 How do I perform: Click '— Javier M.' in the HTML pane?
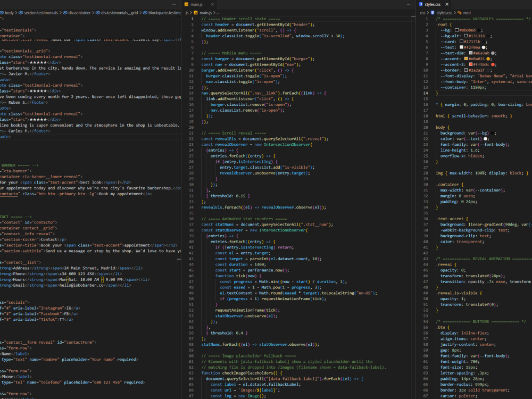pos(17,74)
